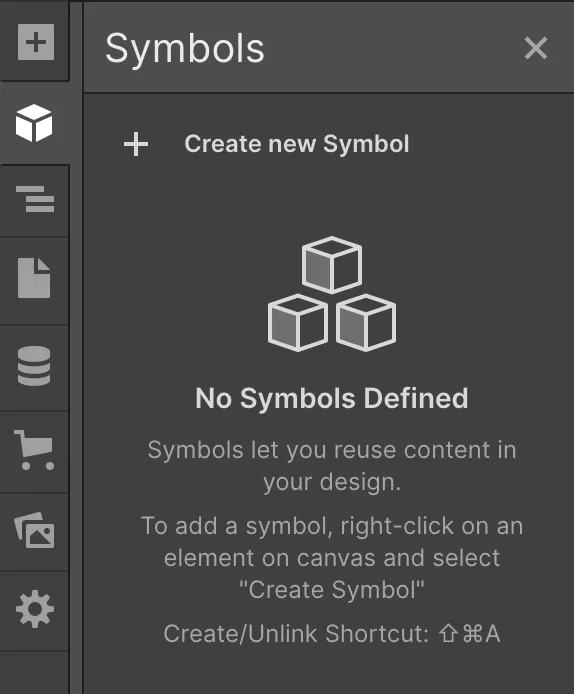Click the quoted "Create Symbol" text

pos(332,590)
